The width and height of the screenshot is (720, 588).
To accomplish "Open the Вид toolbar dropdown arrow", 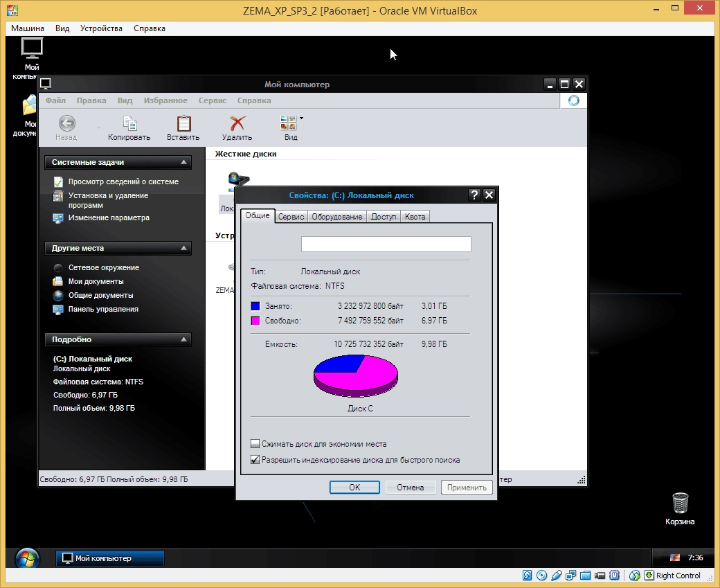I will tap(301, 118).
